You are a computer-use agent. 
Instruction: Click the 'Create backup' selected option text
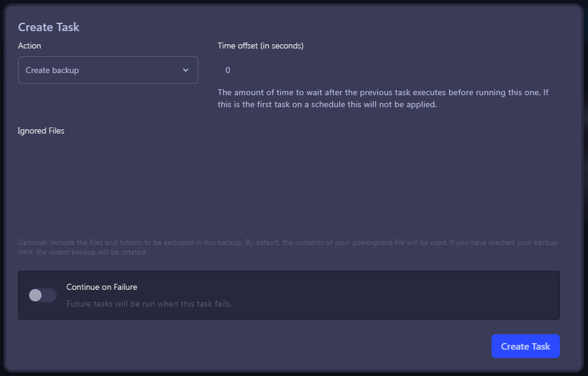(52, 70)
